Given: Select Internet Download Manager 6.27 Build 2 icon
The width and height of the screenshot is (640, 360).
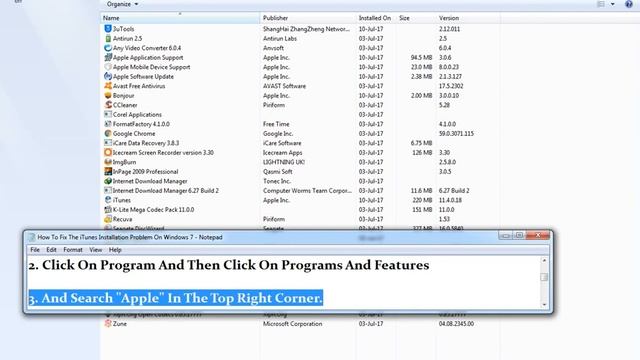Looking at the screenshot, I should 108,191.
